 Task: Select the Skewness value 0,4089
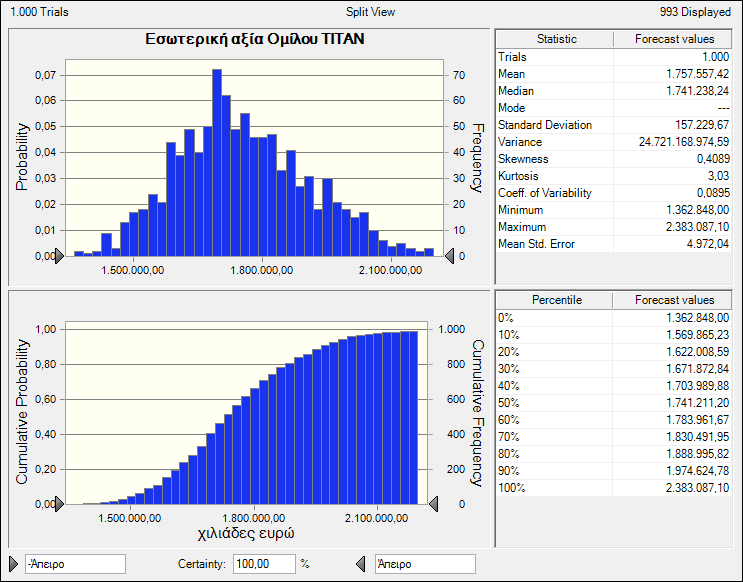point(713,159)
